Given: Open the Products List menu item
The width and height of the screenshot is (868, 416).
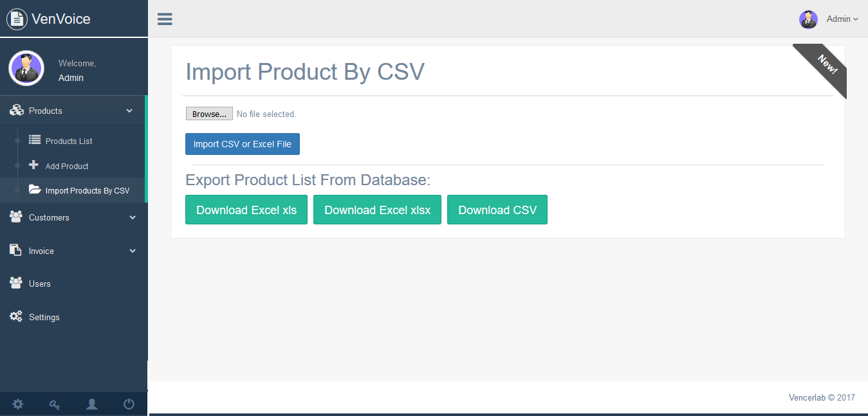Looking at the screenshot, I should tap(69, 141).
